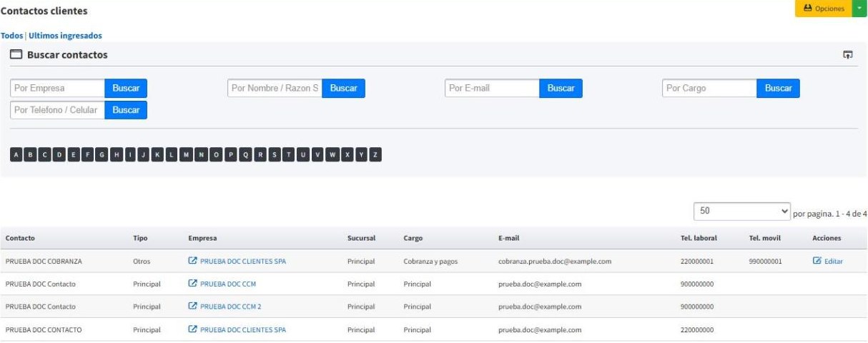Click mobile number 990000001
868x343 pixels.
pyautogui.click(x=766, y=262)
